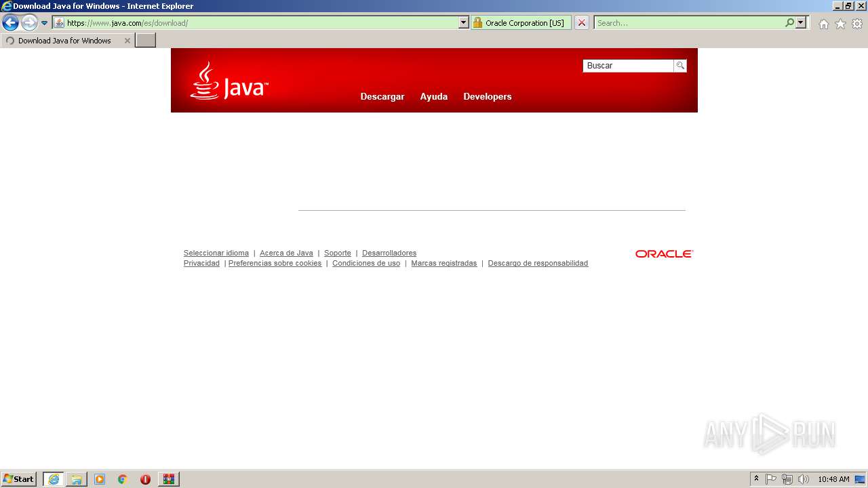Image resolution: width=868 pixels, height=488 pixels.
Task: Click the network tray icon
Action: [x=787, y=479]
